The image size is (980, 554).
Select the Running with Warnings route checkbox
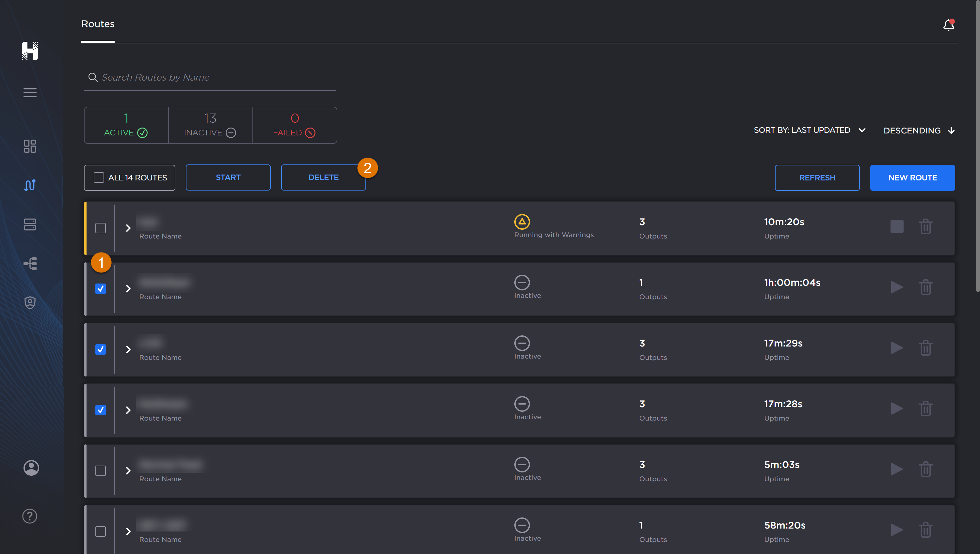101,228
